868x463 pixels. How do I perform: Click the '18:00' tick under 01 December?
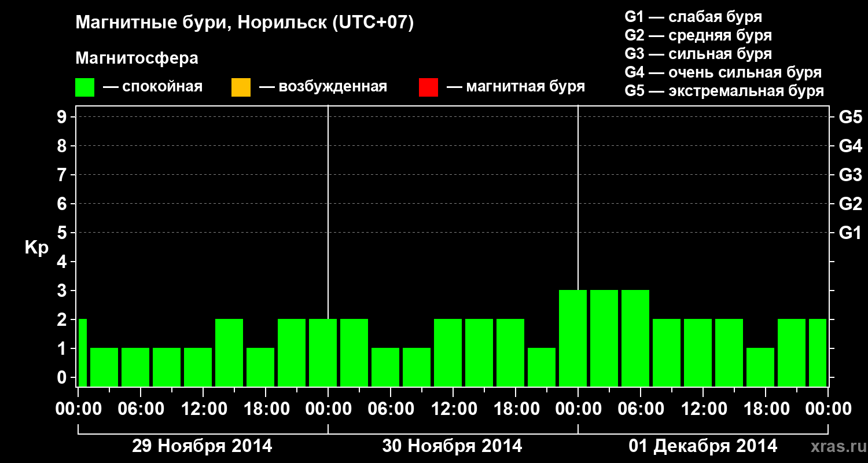(766, 409)
